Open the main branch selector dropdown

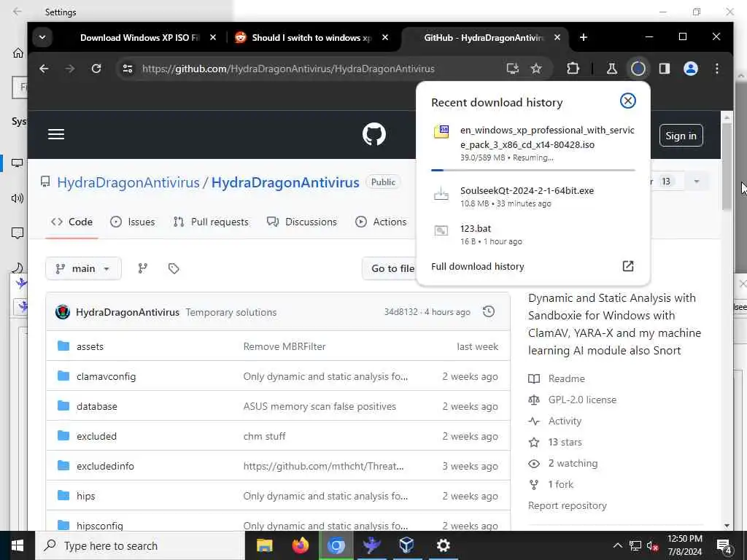click(83, 268)
